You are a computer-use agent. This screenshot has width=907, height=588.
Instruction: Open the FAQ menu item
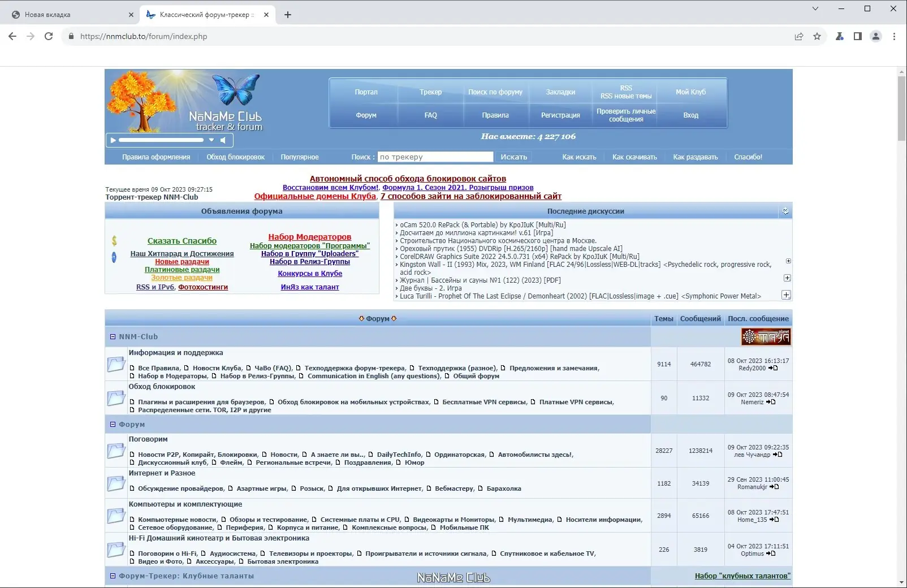point(430,115)
